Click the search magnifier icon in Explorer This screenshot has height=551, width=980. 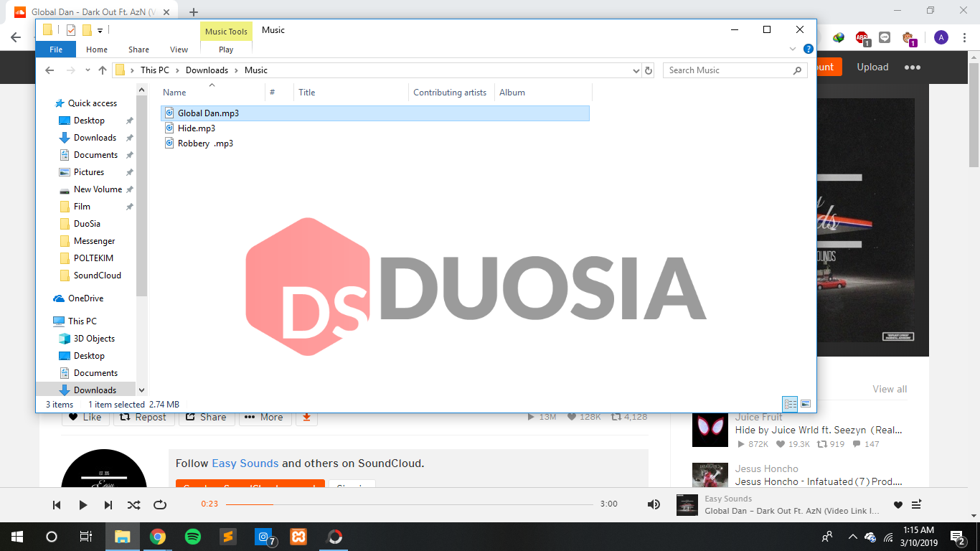797,70
